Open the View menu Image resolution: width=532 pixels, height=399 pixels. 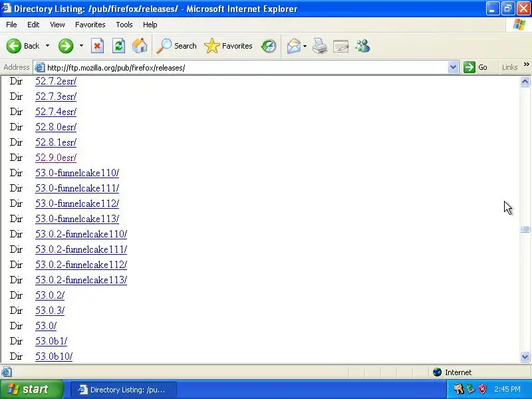pos(57,25)
